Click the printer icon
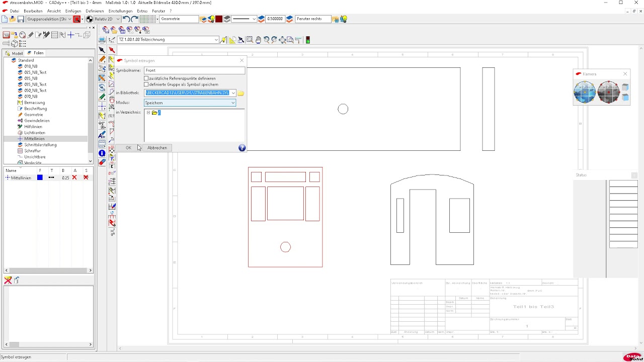 point(102,40)
